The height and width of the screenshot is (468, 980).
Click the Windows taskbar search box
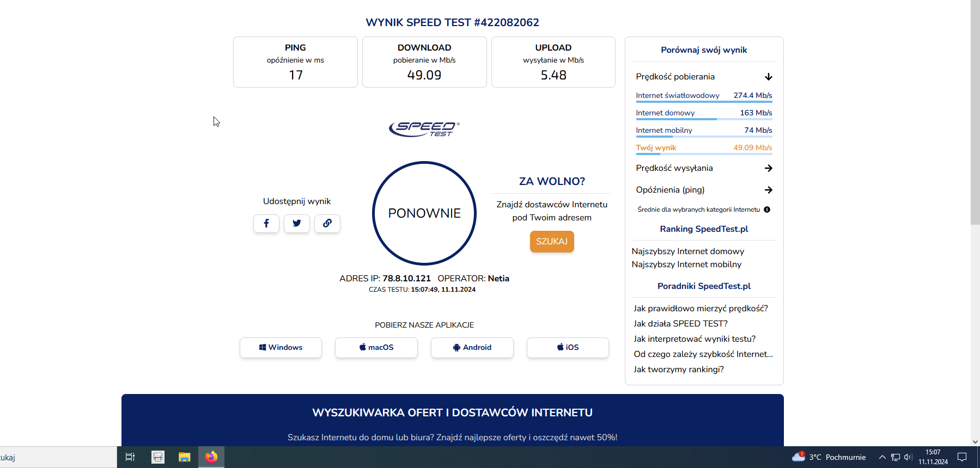58,457
